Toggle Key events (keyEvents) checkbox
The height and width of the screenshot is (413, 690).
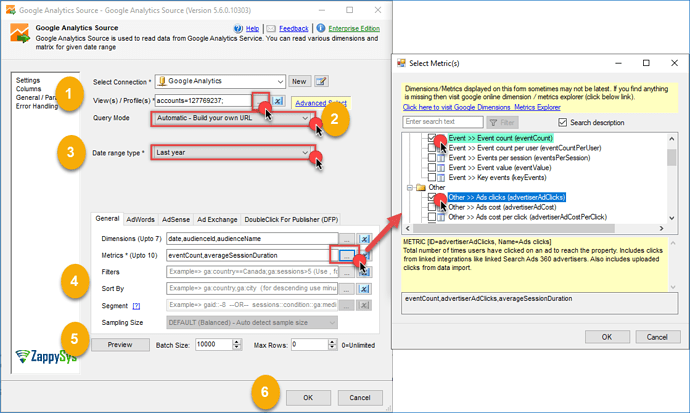432,177
